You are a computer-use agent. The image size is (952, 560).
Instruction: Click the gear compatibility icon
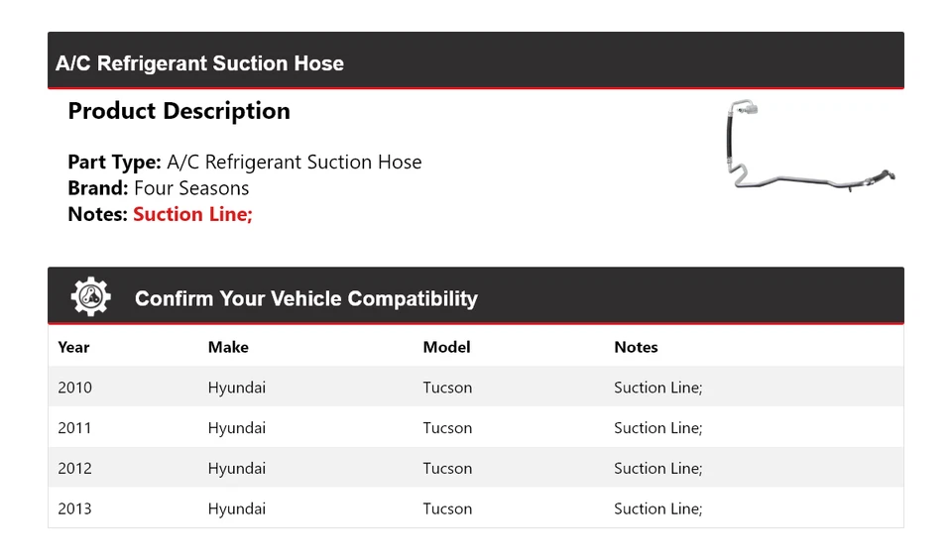90,297
